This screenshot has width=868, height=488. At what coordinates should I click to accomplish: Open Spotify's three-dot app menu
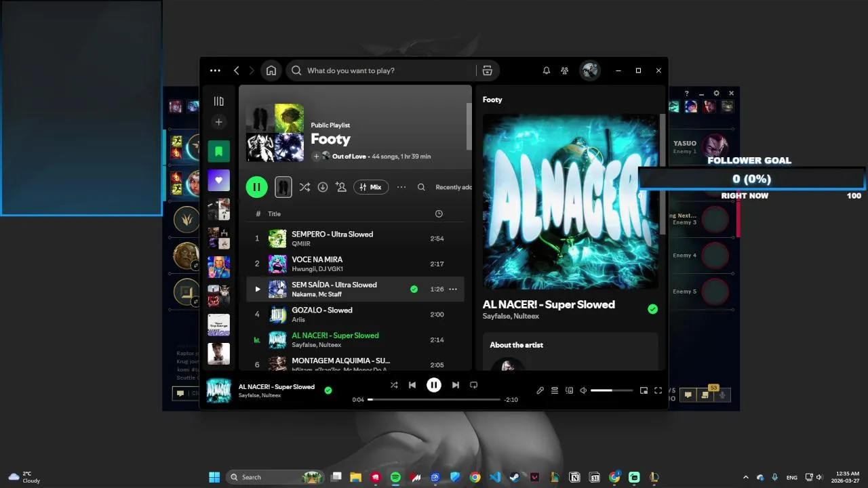[215, 70]
